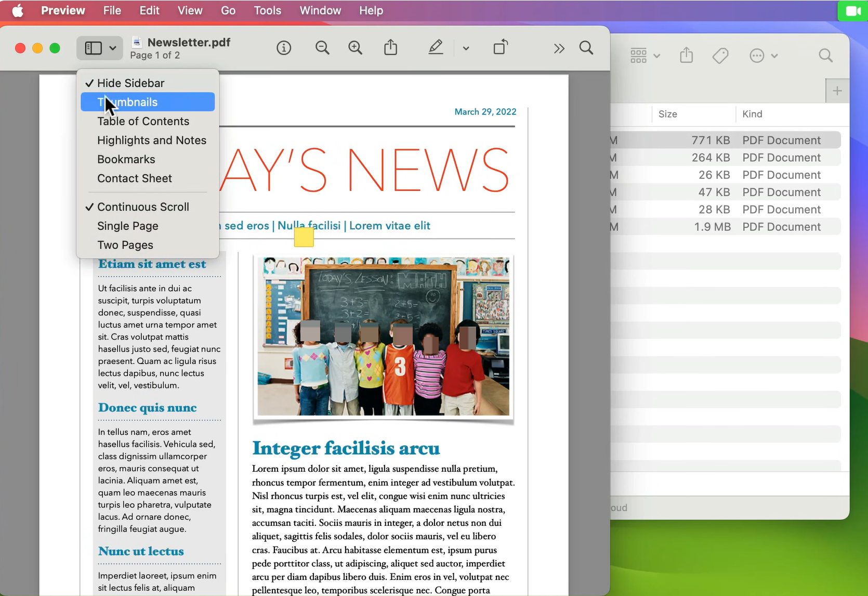
Task: Click the 'Etiam sit amet est' heading
Action: 152,264
